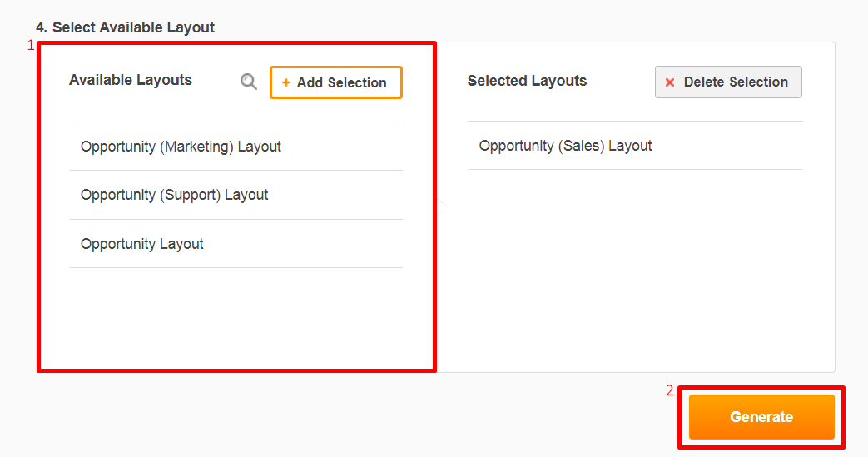This screenshot has width=868, height=457.
Task: Click the red number 1 annotation
Action: (x=31, y=46)
